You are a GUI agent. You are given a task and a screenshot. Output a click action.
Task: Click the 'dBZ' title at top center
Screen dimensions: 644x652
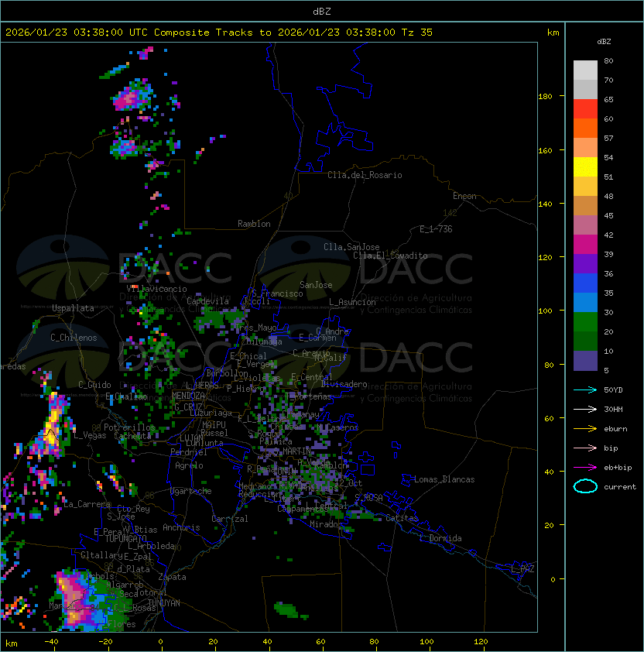click(x=322, y=11)
